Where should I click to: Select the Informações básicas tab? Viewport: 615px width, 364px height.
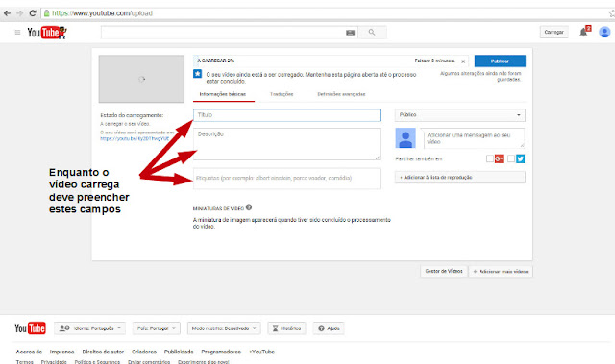coord(223,94)
